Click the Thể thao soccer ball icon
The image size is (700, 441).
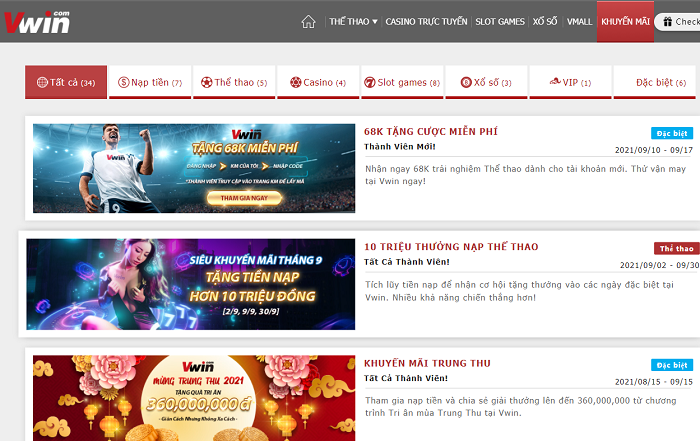[207, 82]
